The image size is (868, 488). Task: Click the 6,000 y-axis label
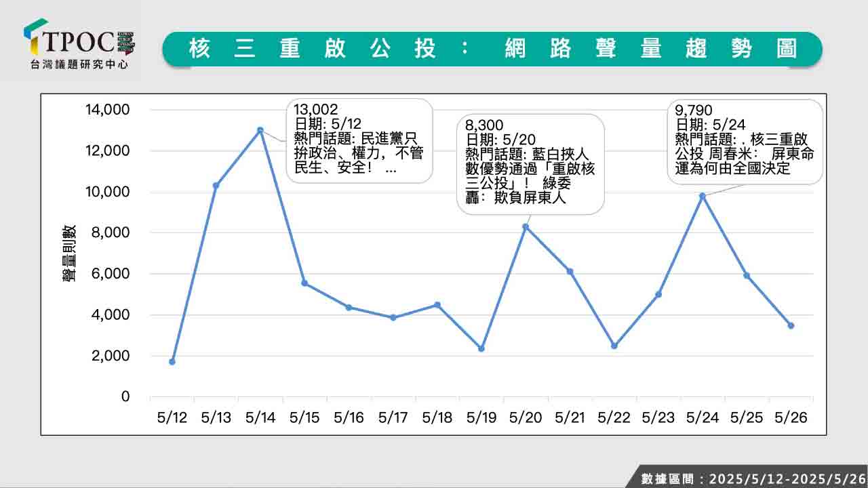click(111, 274)
